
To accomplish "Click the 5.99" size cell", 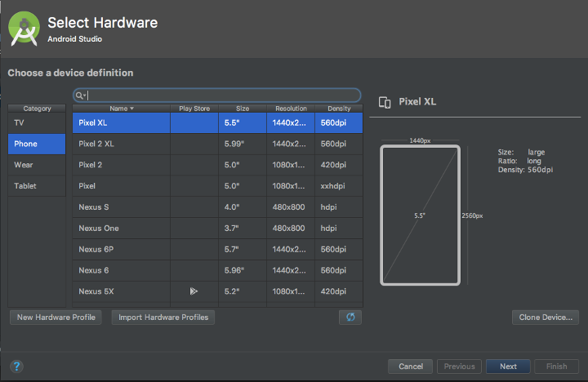I will [243, 144].
